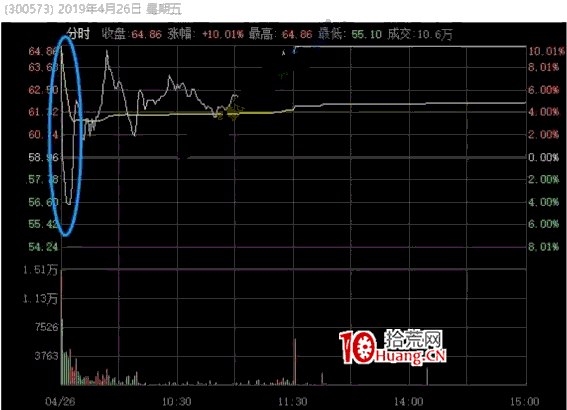This screenshot has width=567, height=410.
Task: Click the 1.51万 volume scale label
Action: tap(40, 270)
